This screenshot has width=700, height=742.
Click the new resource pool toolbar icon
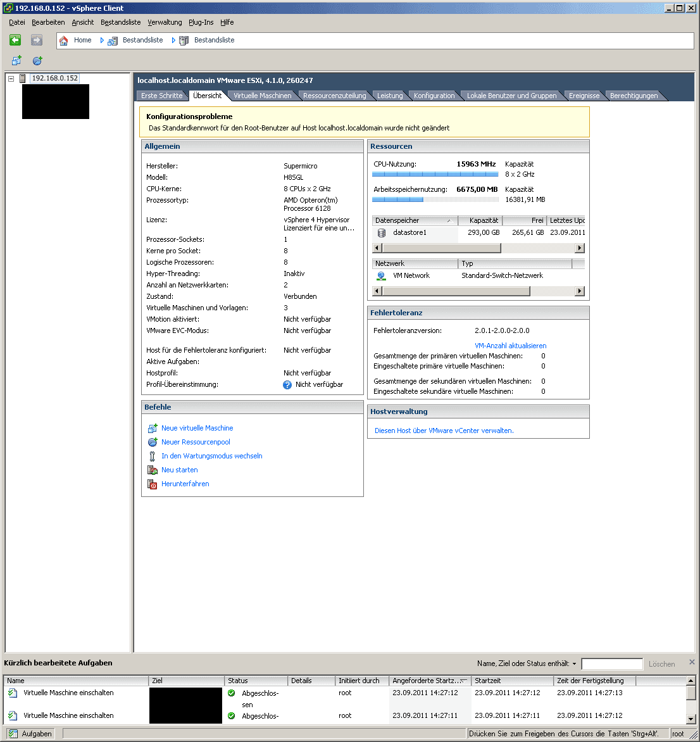point(37,61)
